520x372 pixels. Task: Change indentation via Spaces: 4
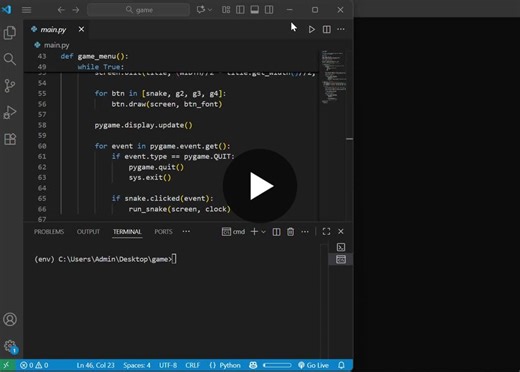[137, 365]
